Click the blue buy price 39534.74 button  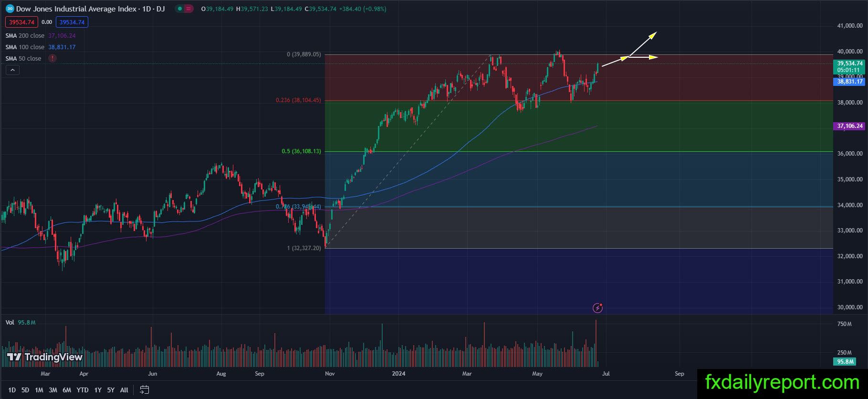(x=72, y=22)
